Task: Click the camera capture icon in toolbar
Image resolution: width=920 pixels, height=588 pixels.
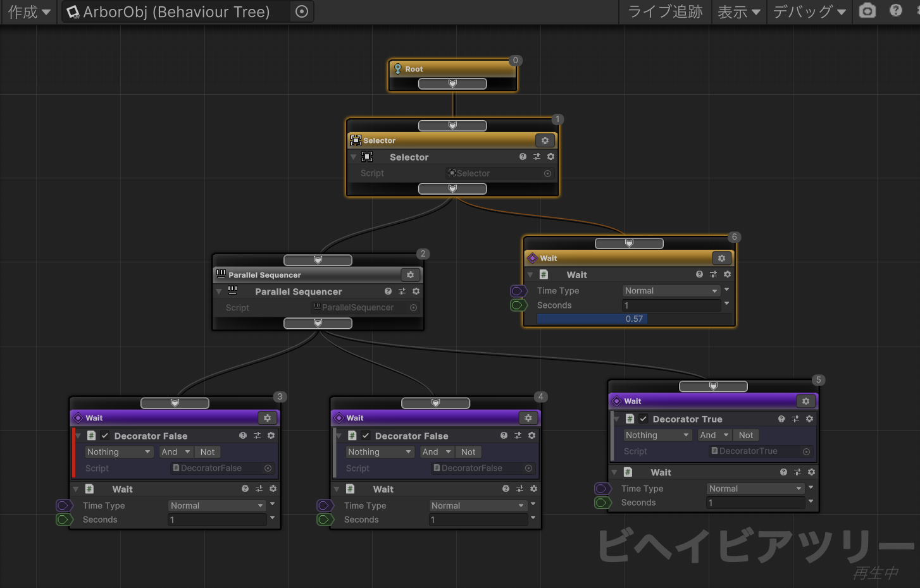Action: 867,11
